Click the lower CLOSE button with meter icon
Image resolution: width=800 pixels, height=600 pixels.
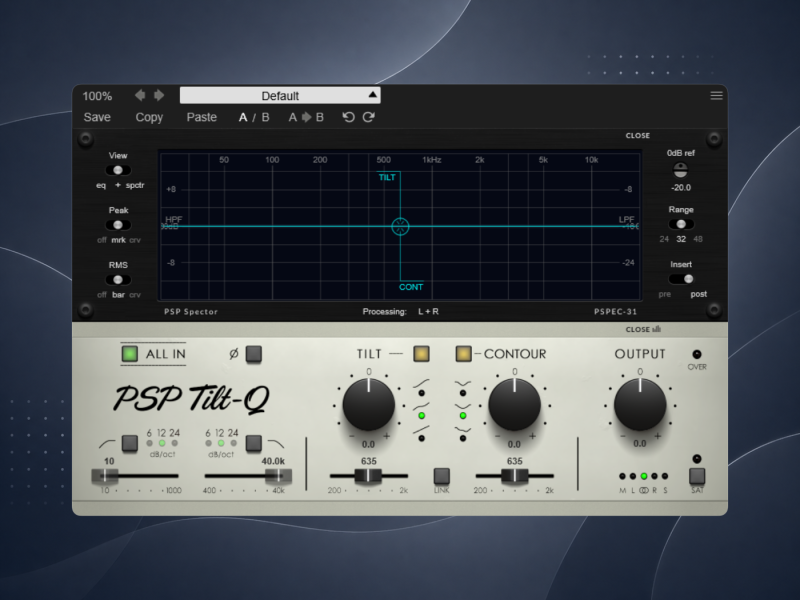coord(643,330)
